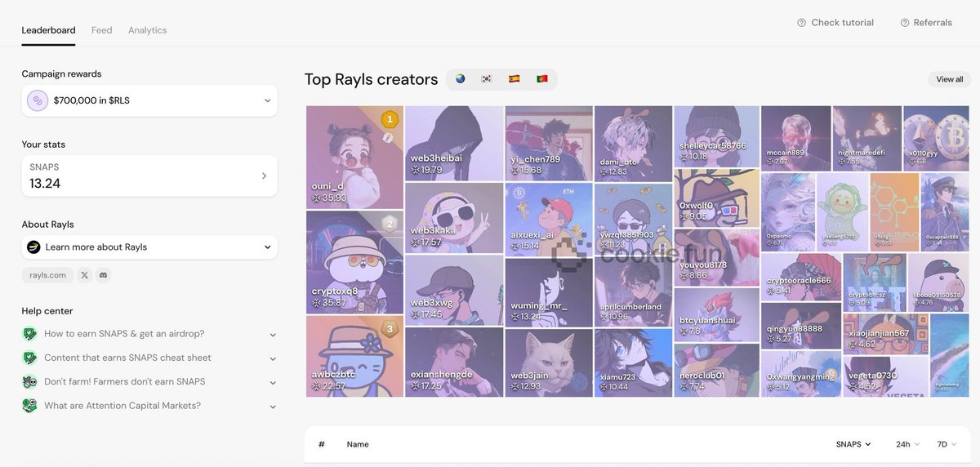This screenshot has height=467, width=980.
Task: Click the Referrals icon
Action: (905, 23)
